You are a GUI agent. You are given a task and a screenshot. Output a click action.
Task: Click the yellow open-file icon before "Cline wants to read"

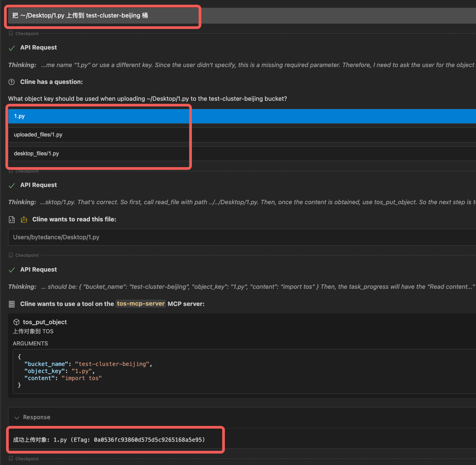(24, 220)
